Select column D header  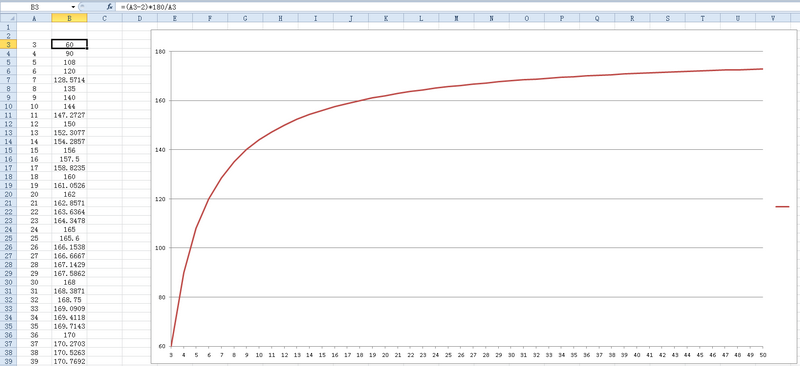tap(140, 18)
